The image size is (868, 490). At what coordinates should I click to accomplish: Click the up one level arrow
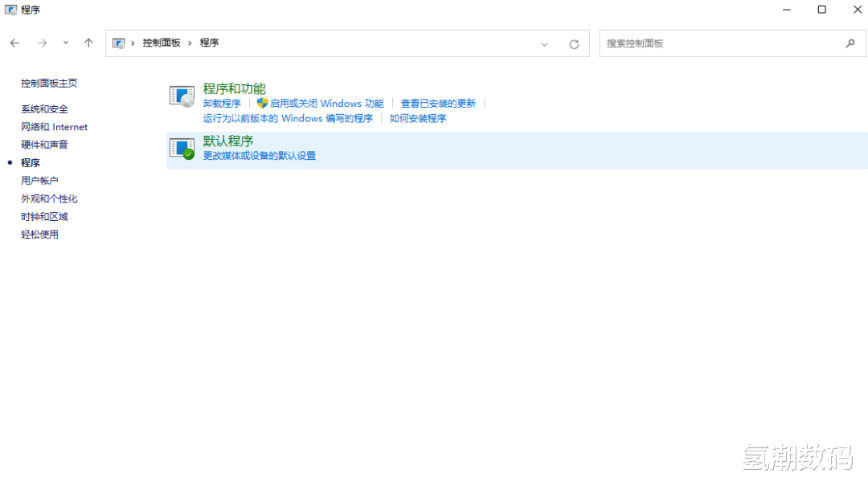click(x=88, y=43)
